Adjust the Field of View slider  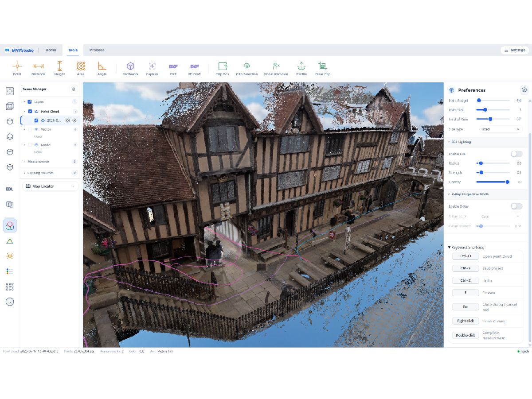[493, 119]
